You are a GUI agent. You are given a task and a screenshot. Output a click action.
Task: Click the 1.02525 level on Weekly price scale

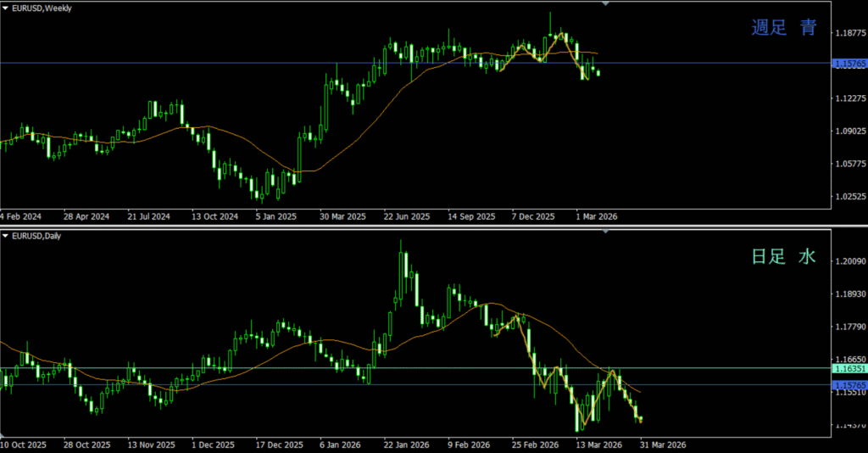click(849, 197)
